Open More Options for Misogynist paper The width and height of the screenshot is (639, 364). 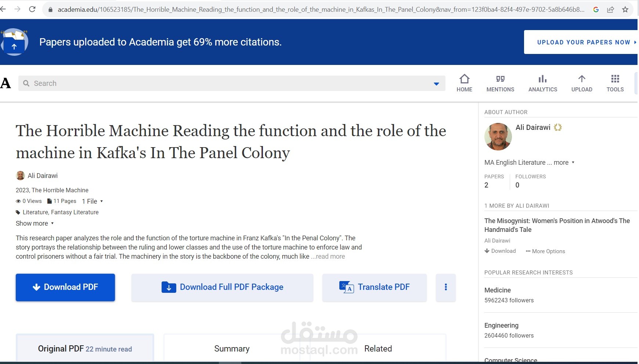545,251
